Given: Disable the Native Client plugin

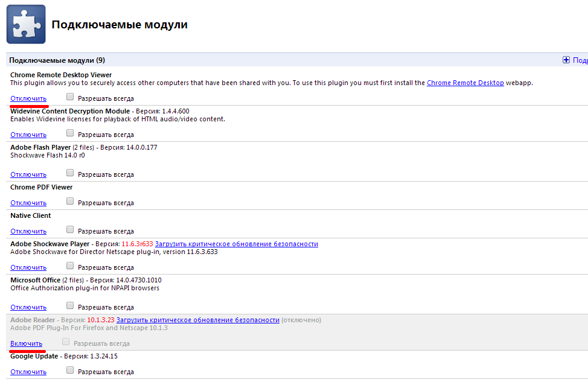Looking at the screenshot, I should tap(28, 231).
